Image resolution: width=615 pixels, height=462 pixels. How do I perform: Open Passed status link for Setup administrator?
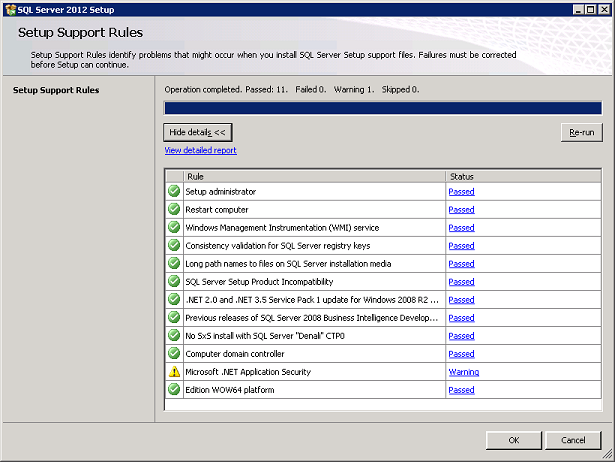[461, 192]
